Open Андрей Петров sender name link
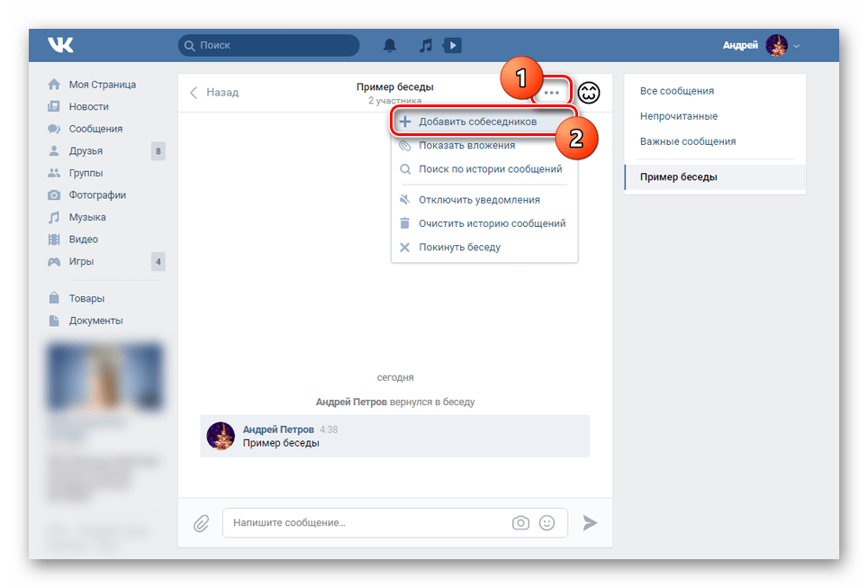The image size is (868, 588). (x=278, y=430)
